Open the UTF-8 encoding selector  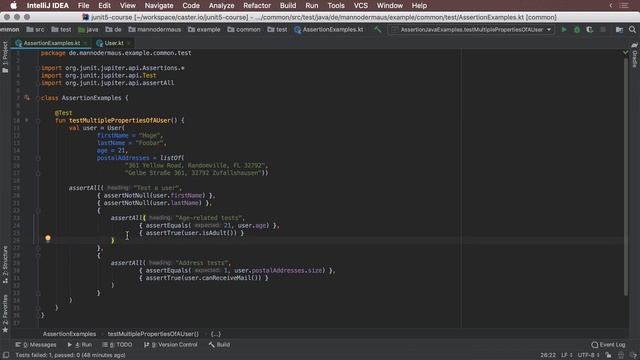click(x=588, y=355)
